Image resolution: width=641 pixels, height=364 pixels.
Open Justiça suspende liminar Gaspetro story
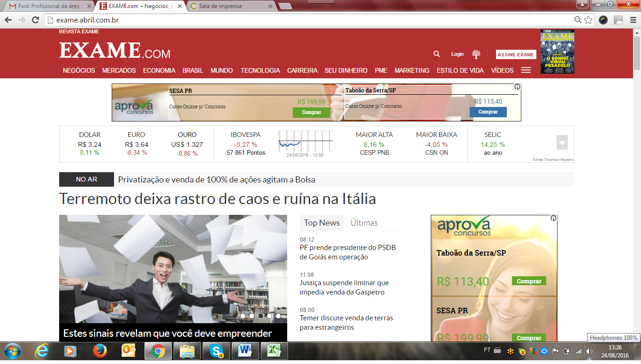344,288
